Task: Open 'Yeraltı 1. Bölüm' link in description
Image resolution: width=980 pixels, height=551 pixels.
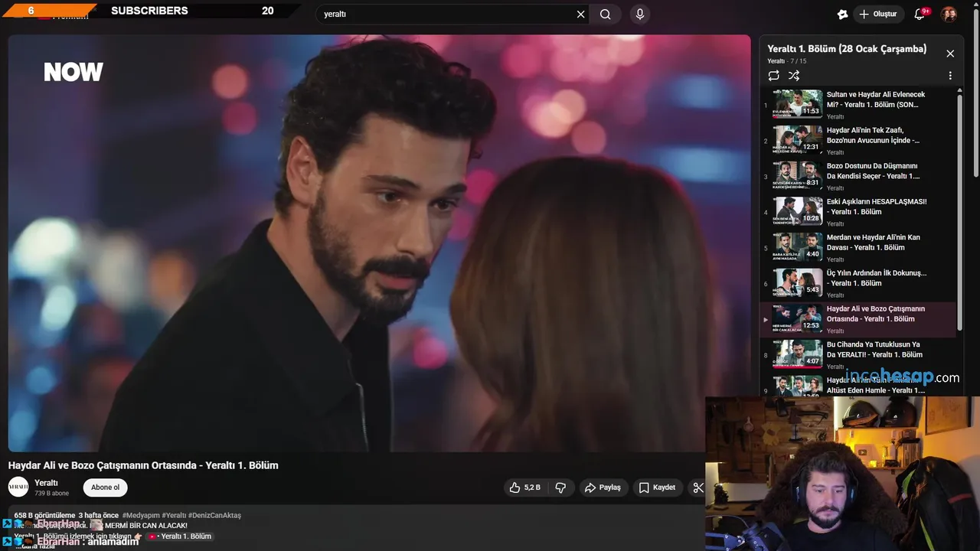Action: (x=180, y=536)
